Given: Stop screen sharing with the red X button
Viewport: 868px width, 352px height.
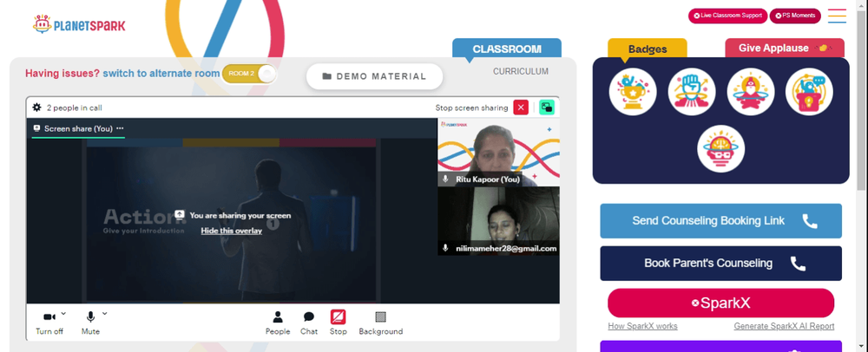Looking at the screenshot, I should [521, 108].
